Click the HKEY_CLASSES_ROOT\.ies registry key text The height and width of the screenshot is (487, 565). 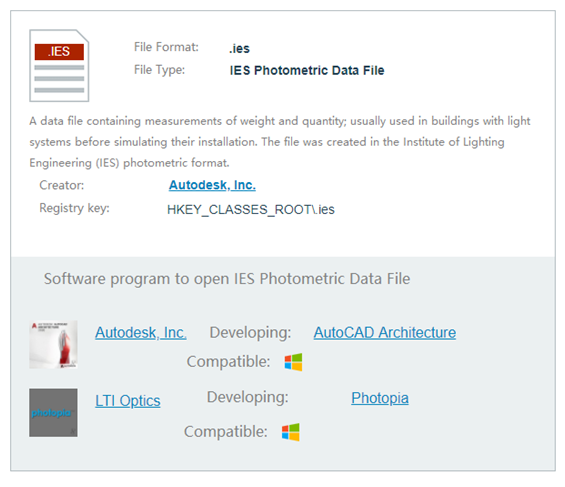251,209
